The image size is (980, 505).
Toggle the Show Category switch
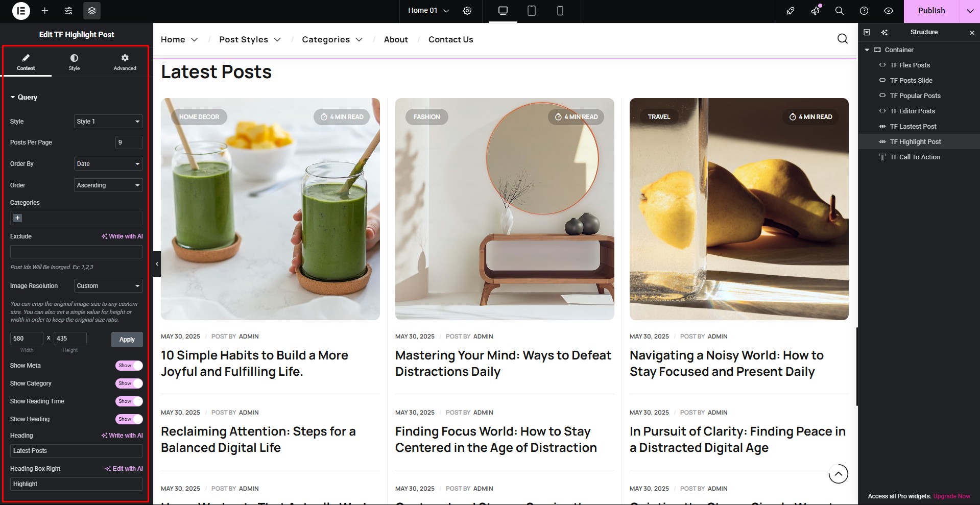point(129,383)
